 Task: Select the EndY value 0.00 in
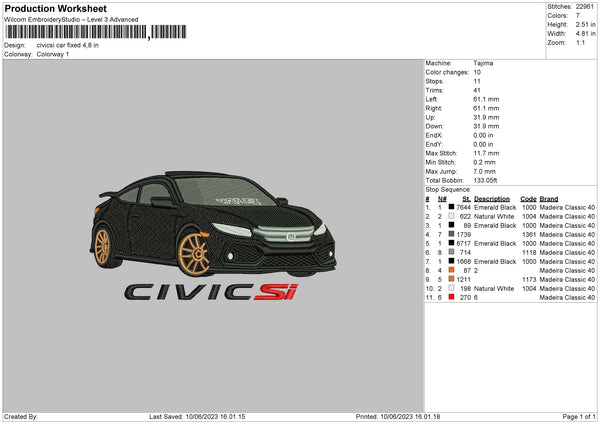[483, 144]
